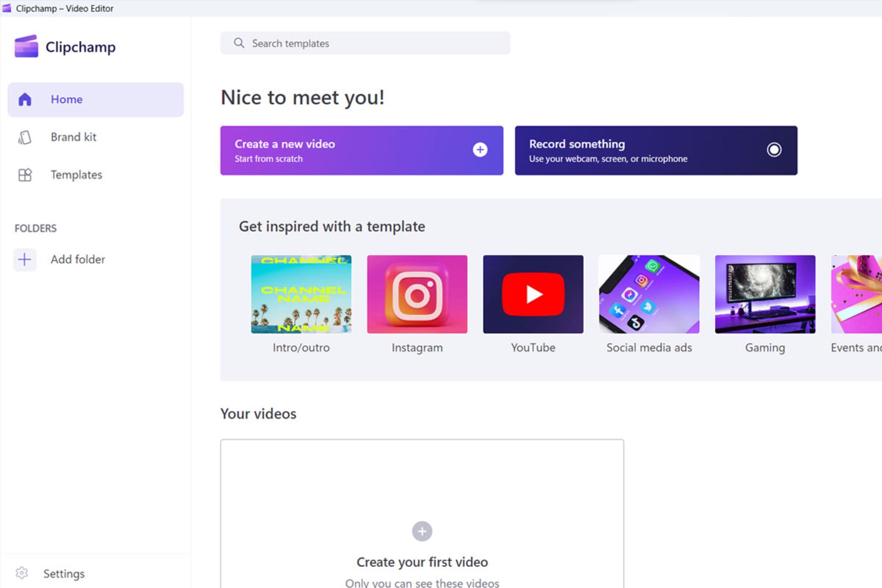Screen dimensions: 882x588
Task: Click the Templates grid icon
Action: tap(25, 175)
